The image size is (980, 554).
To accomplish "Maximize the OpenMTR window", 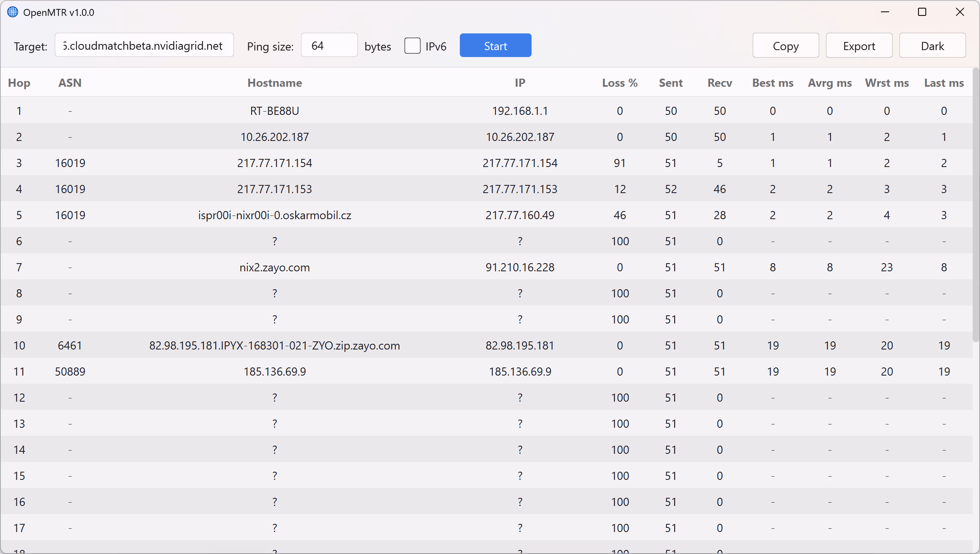I will tap(922, 12).
